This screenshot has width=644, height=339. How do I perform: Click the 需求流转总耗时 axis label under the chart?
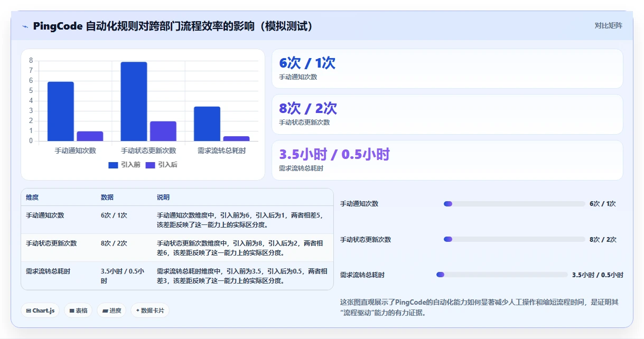tap(221, 150)
